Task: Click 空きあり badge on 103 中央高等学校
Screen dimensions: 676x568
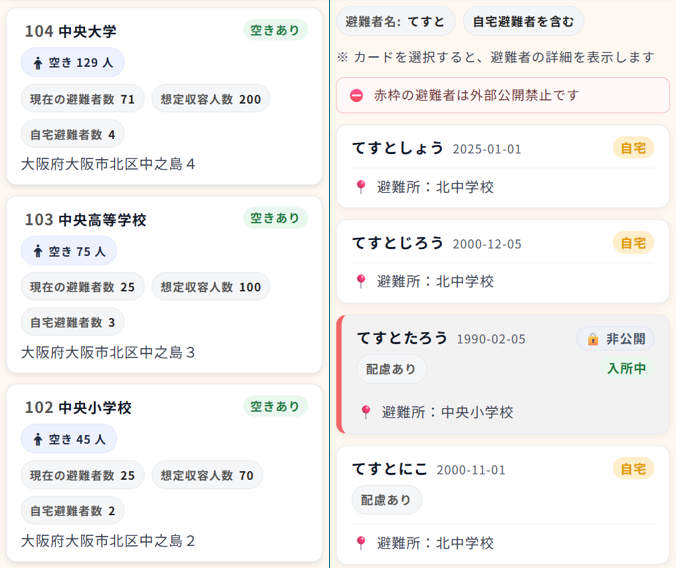Action: click(275, 218)
